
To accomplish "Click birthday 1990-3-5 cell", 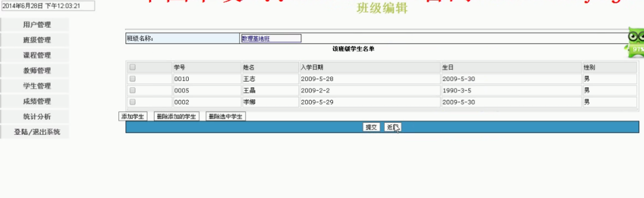I will coord(511,91).
